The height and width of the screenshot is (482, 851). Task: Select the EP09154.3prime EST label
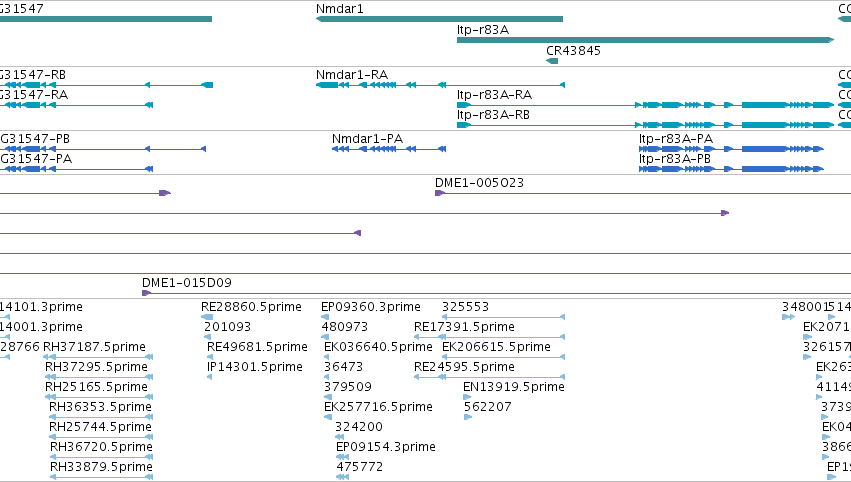(386, 447)
